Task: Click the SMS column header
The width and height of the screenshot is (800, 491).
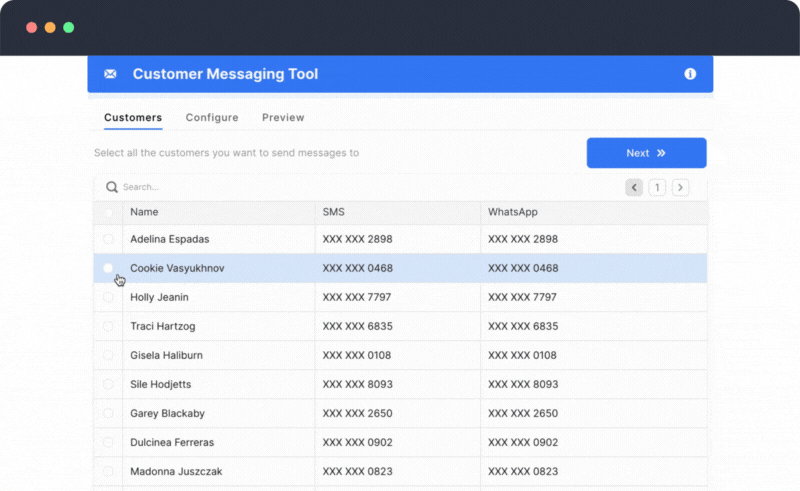Action: (x=334, y=212)
